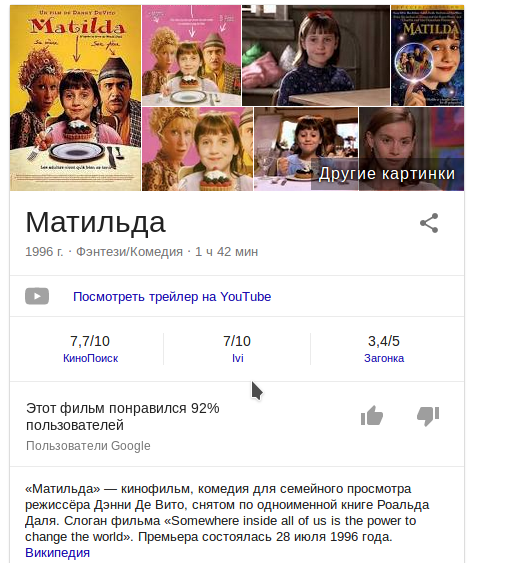Viewport: 511px width, 563px height.
Task: Click the 7,7/10 rating score
Action: coord(90,341)
